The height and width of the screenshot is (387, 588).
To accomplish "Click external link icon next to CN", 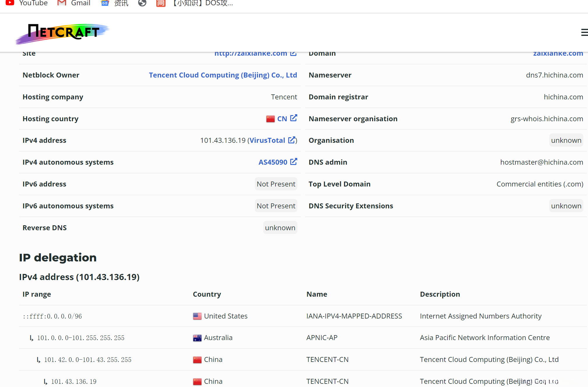I will coord(294,118).
